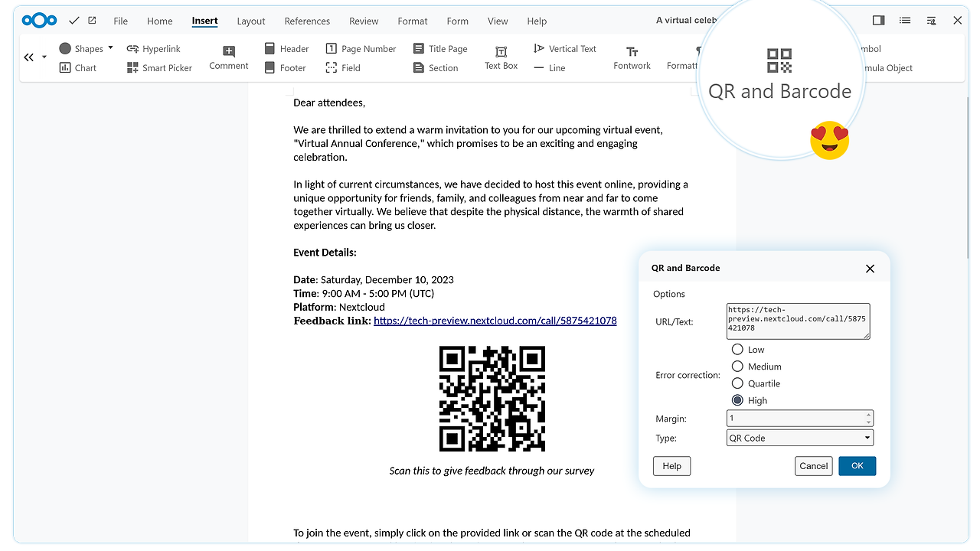Collapse the toolbar with double-chevron icon
This screenshot has width=980, height=551.
pos(29,57)
